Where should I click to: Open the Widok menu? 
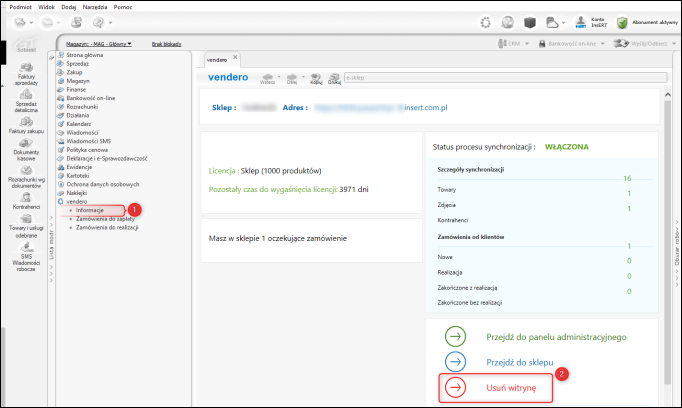pyautogui.click(x=47, y=7)
